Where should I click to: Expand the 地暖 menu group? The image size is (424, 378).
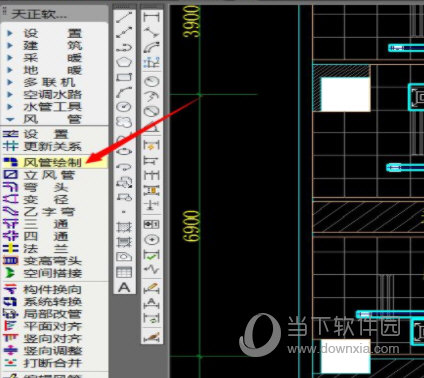click(x=54, y=70)
